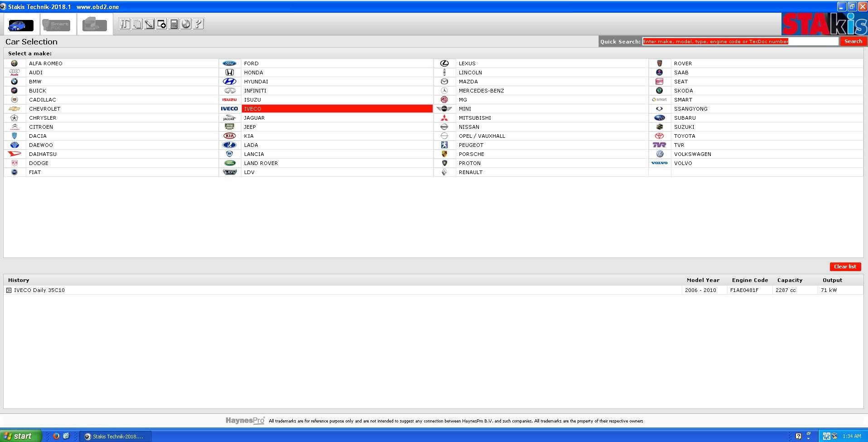The width and height of the screenshot is (868, 442).
Task: Select the BMW roundel logo
Action: point(14,82)
